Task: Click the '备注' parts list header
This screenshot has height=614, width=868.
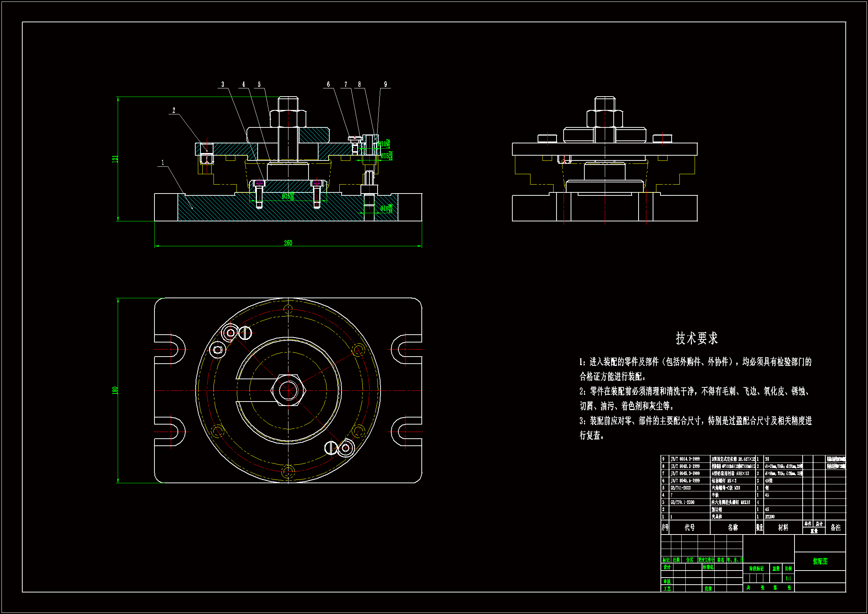Action: (x=835, y=527)
